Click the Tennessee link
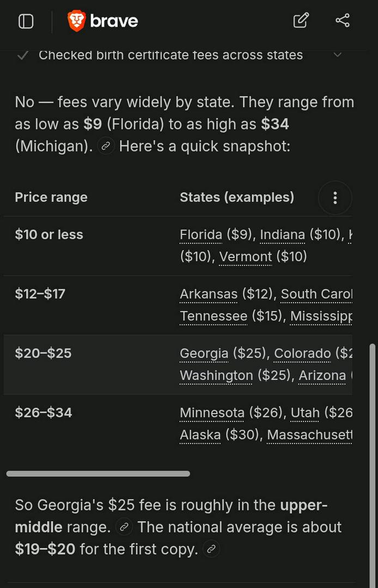Image resolution: width=378 pixels, height=588 pixels. click(x=214, y=316)
